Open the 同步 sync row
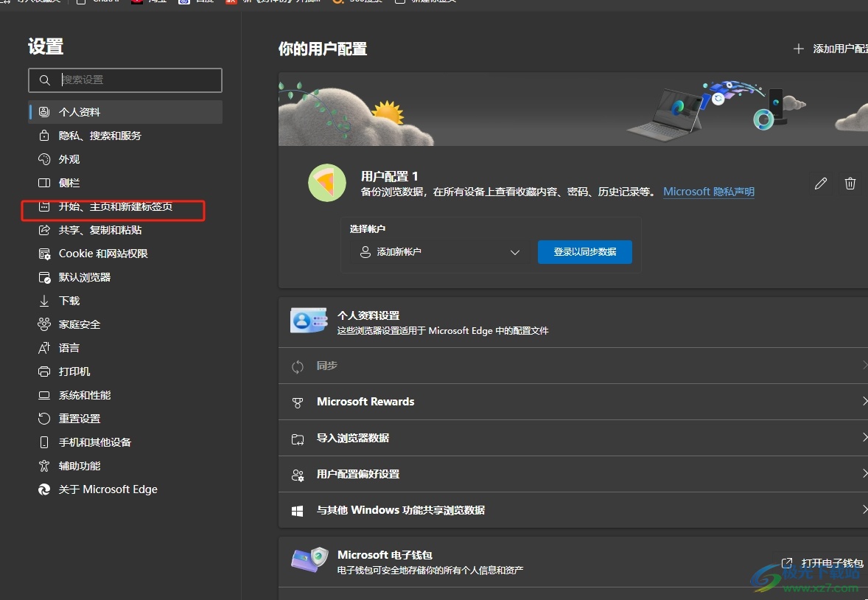This screenshot has width=868, height=600. pos(573,366)
